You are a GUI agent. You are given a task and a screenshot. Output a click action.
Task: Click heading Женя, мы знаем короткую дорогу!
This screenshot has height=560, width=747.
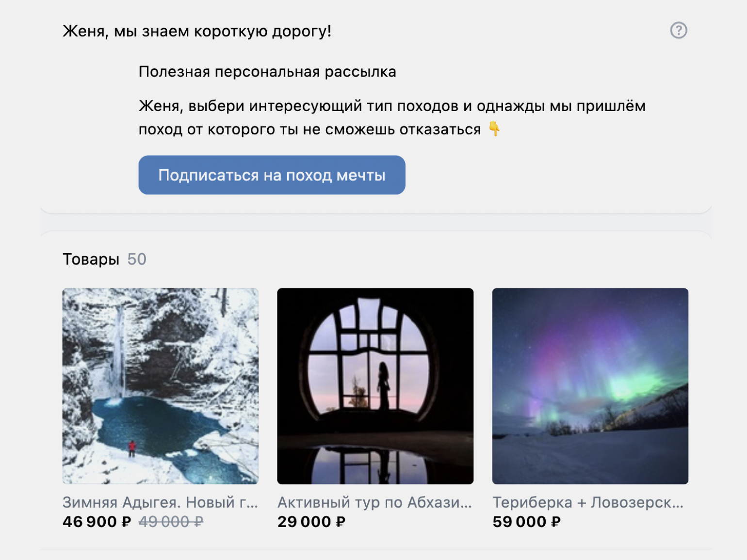[x=197, y=32]
